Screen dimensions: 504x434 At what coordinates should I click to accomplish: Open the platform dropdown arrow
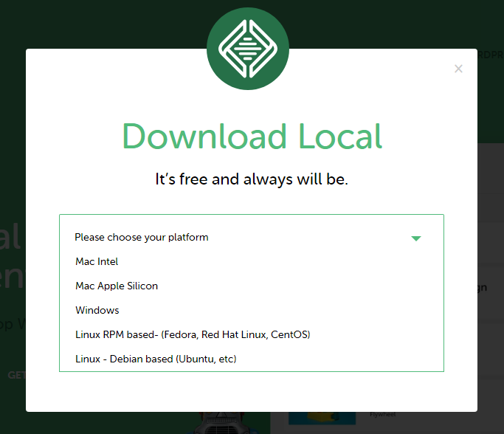416,238
